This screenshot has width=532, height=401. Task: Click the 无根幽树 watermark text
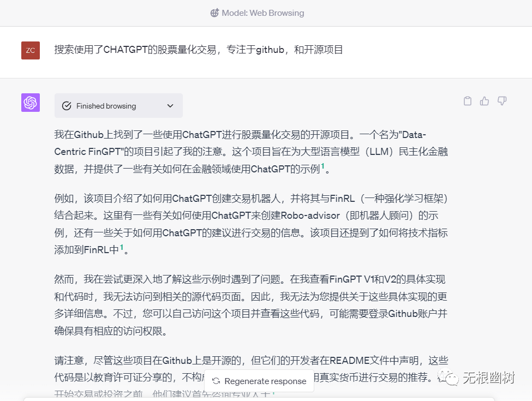[489, 378]
